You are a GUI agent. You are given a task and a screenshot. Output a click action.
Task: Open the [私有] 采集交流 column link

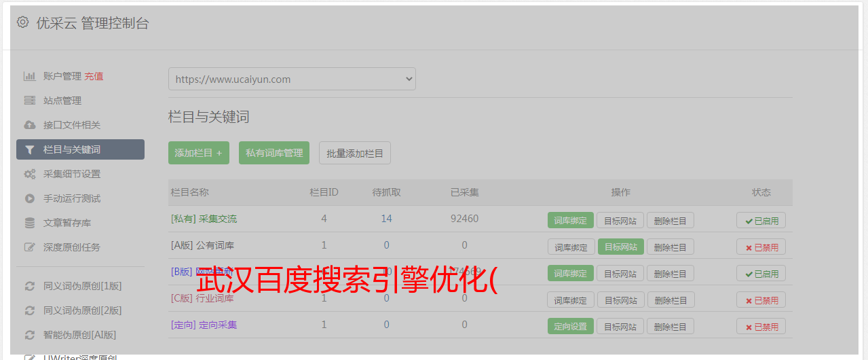point(204,219)
